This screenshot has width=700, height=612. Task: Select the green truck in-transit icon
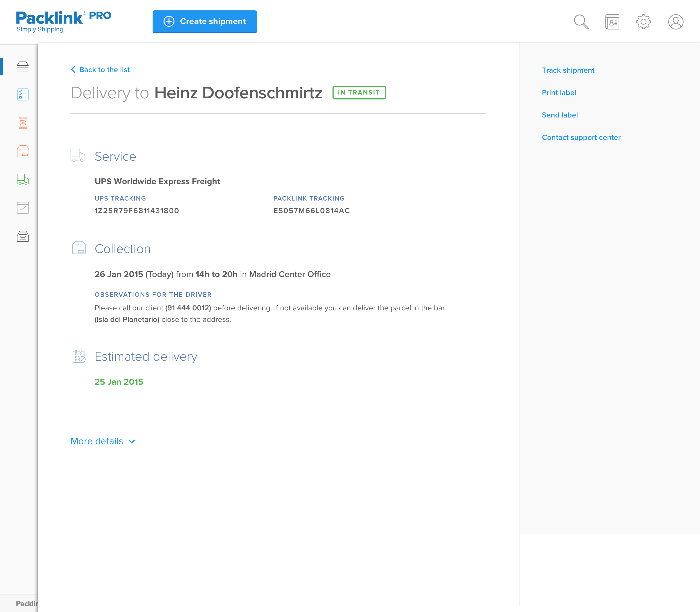coord(23,179)
